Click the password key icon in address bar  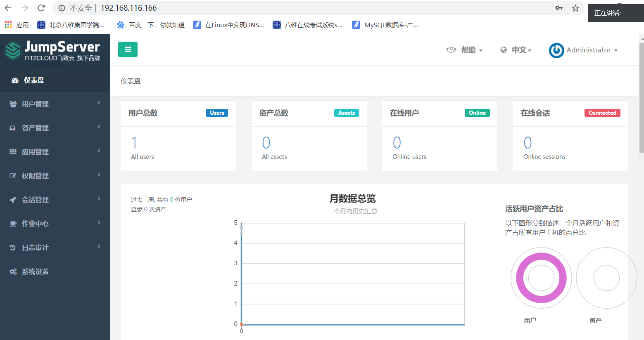point(558,8)
